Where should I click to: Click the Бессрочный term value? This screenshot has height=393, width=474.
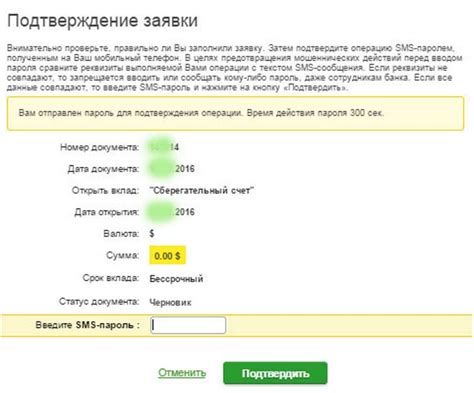click(176, 278)
